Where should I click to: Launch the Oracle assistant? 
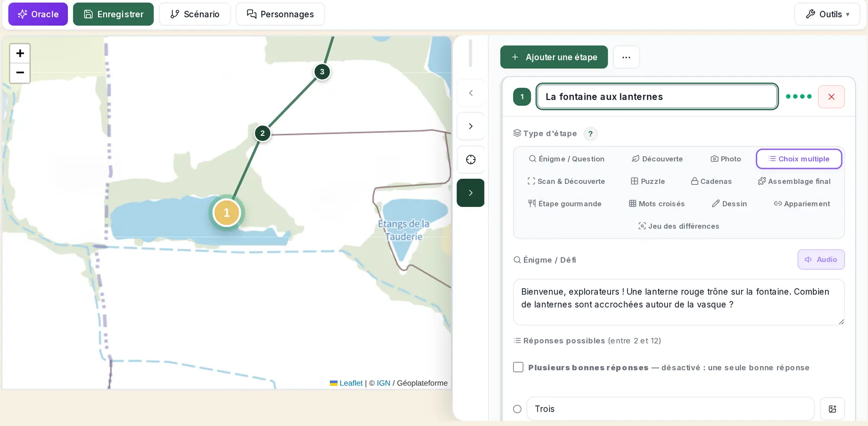click(x=38, y=14)
